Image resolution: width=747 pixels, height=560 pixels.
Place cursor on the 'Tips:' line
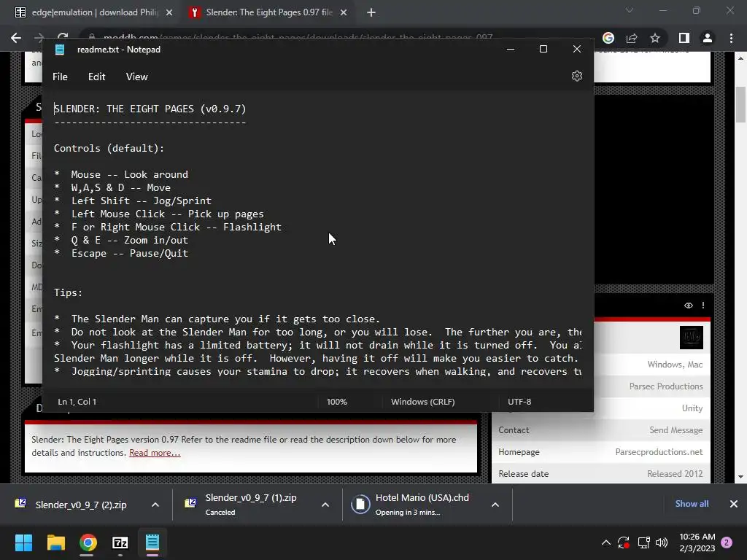(x=68, y=293)
